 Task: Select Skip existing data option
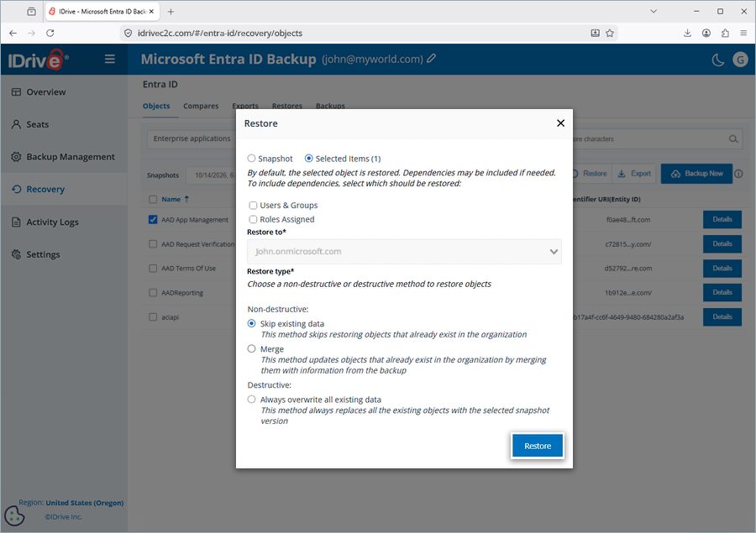coord(251,323)
